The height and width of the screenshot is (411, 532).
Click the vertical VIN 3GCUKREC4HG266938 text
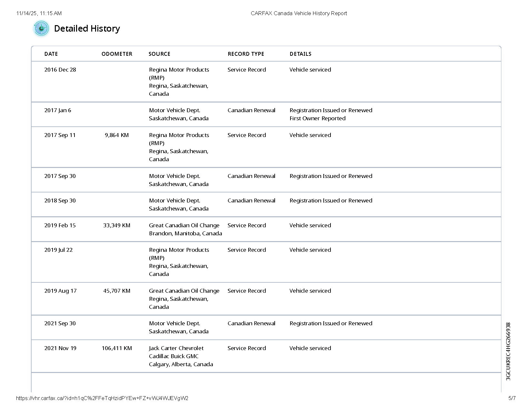508,351
